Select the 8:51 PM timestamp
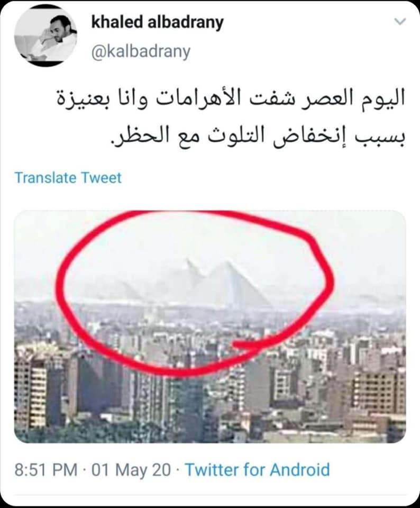 point(46,470)
